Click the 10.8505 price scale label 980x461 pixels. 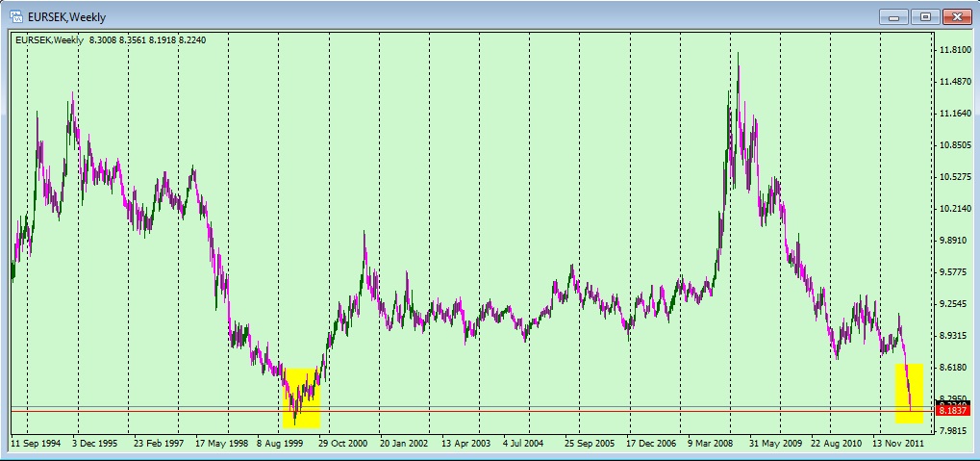[x=955, y=145]
